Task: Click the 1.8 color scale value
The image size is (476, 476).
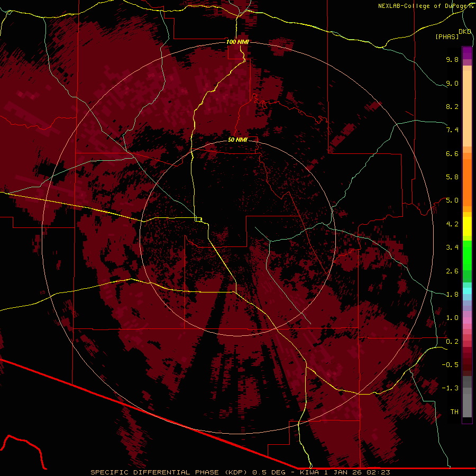Action: (452, 295)
